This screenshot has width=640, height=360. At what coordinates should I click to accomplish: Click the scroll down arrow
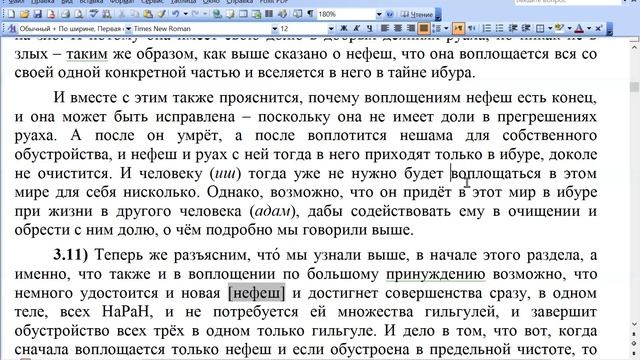coord(634,325)
